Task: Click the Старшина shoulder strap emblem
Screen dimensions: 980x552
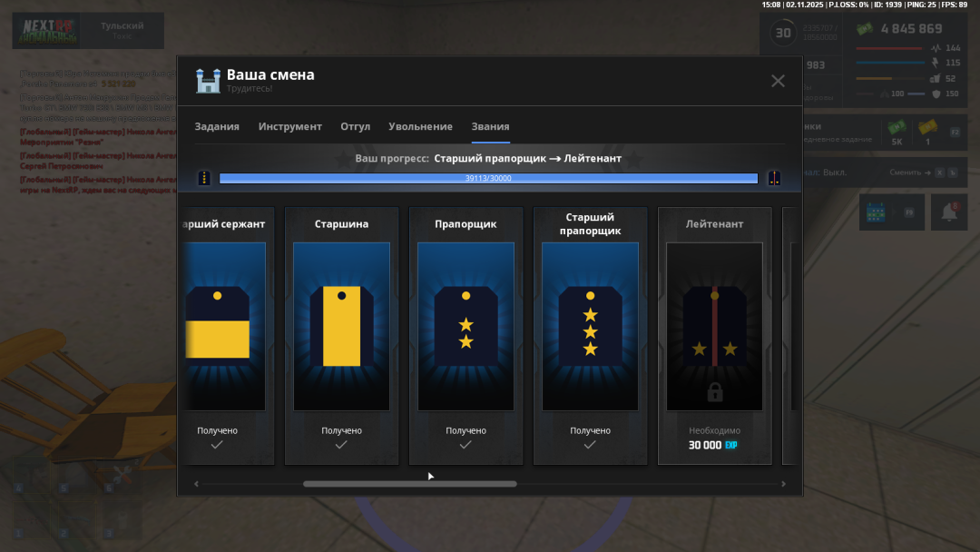Action: tap(341, 326)
